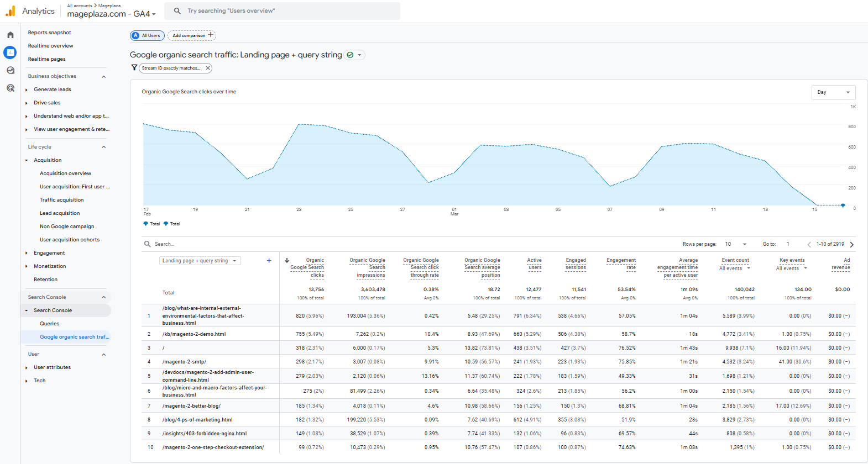Click the plus icon to add dimension

[269, 261]
